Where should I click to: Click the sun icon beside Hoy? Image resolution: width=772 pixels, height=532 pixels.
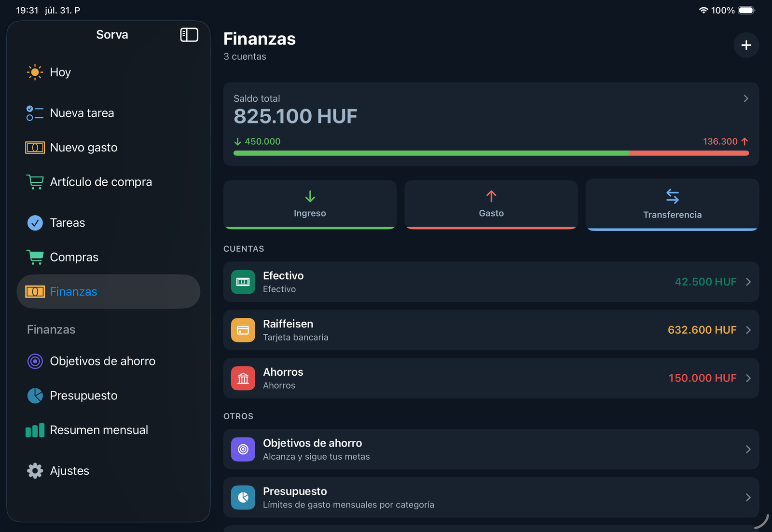point(35,72)
